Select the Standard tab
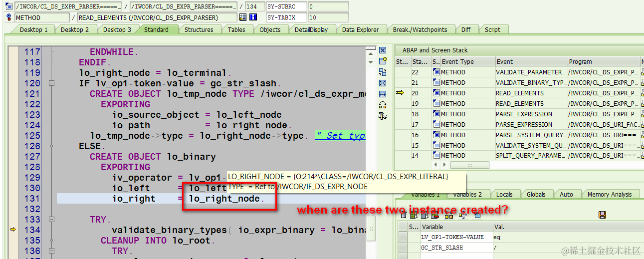Viewport: 644px width, 259px height. point(156,29)
